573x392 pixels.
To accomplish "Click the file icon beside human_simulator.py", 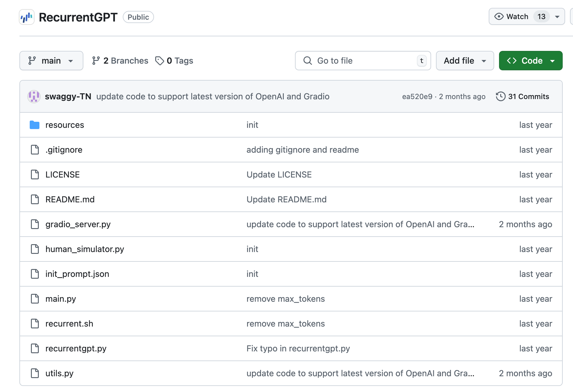I will (x=35, y=249).
